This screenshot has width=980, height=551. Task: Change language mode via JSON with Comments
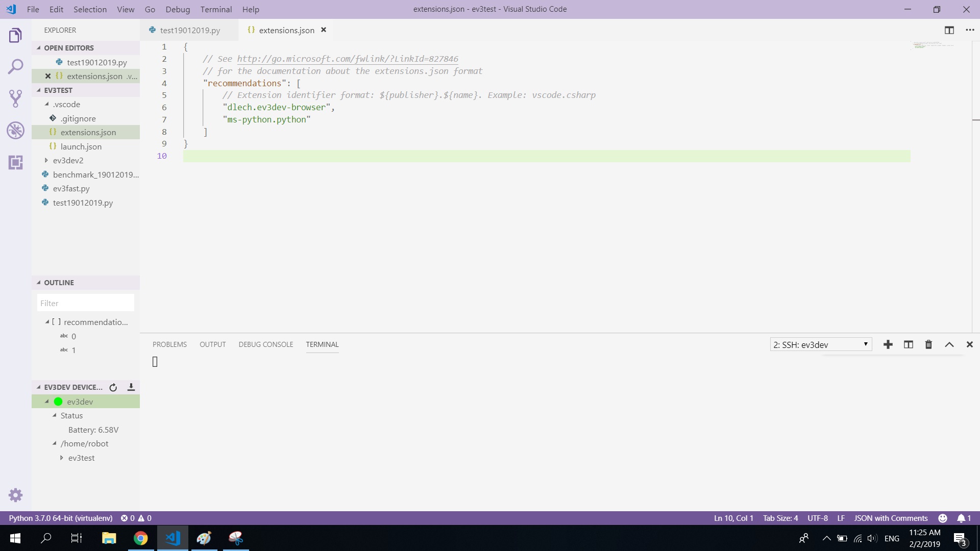[890, 518]
